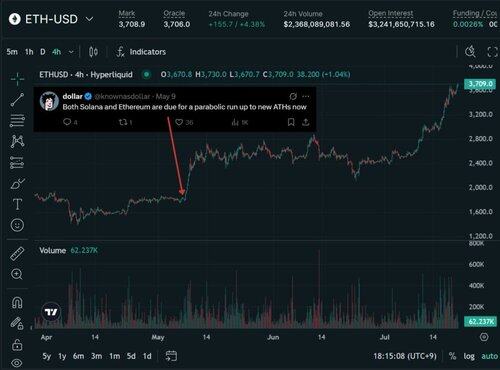Open the long position forecasting tool
This screenshot has width=500, height=370.
[x=17, y=162]
